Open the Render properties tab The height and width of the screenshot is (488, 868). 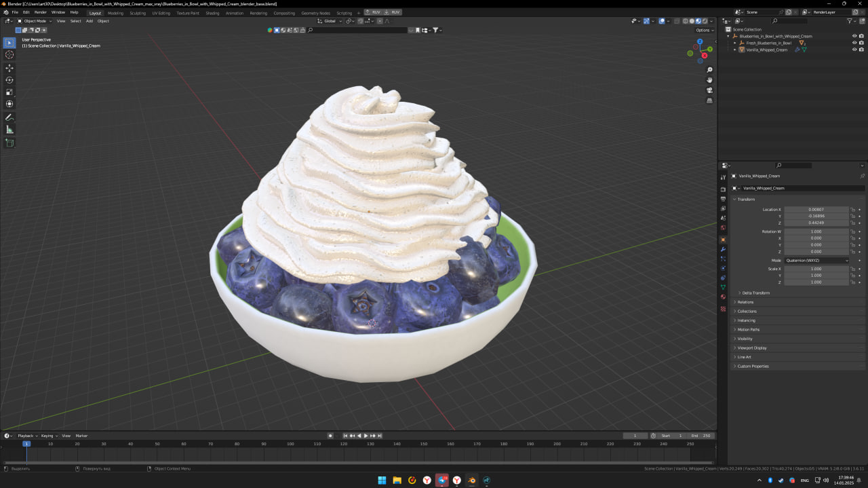tap(723, 189)
